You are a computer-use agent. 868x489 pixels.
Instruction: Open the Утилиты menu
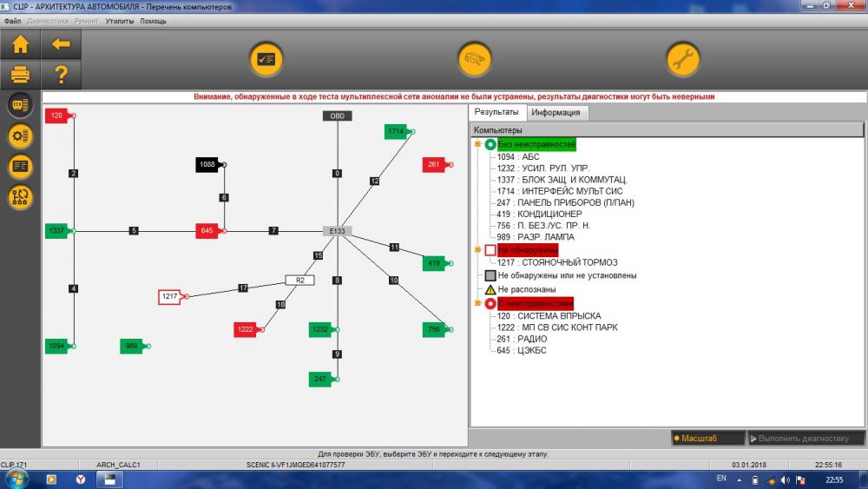point(120,21)
